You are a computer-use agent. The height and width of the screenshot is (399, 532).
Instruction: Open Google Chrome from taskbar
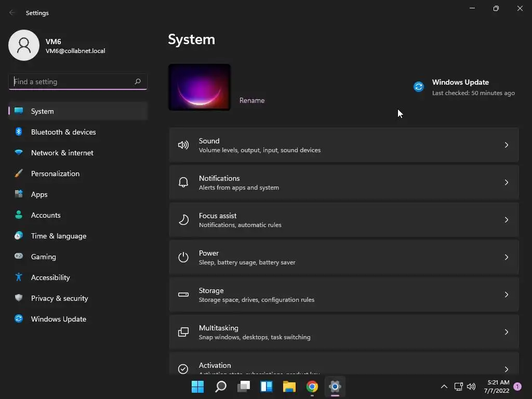pyautogui.click(x=312, y=387)
